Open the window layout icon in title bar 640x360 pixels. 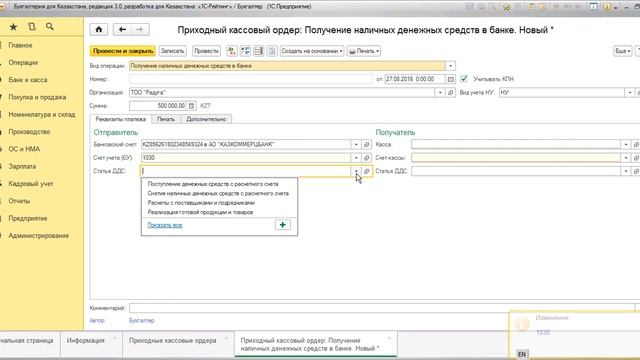(593, 7)
